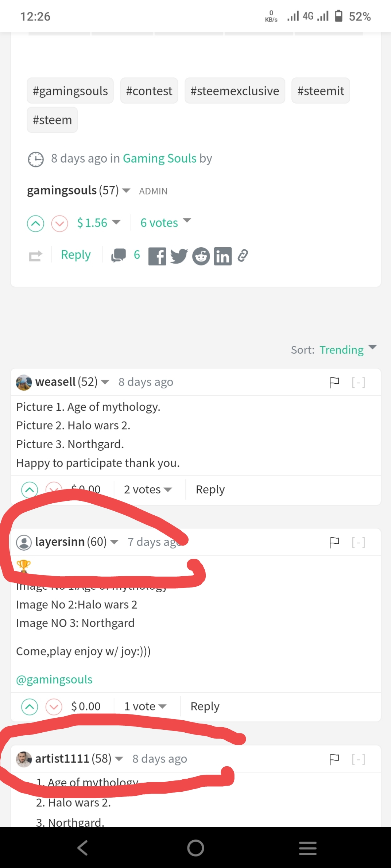
Task: Expand the $1.56 payout details dropdown
Action: click(98, 222)
